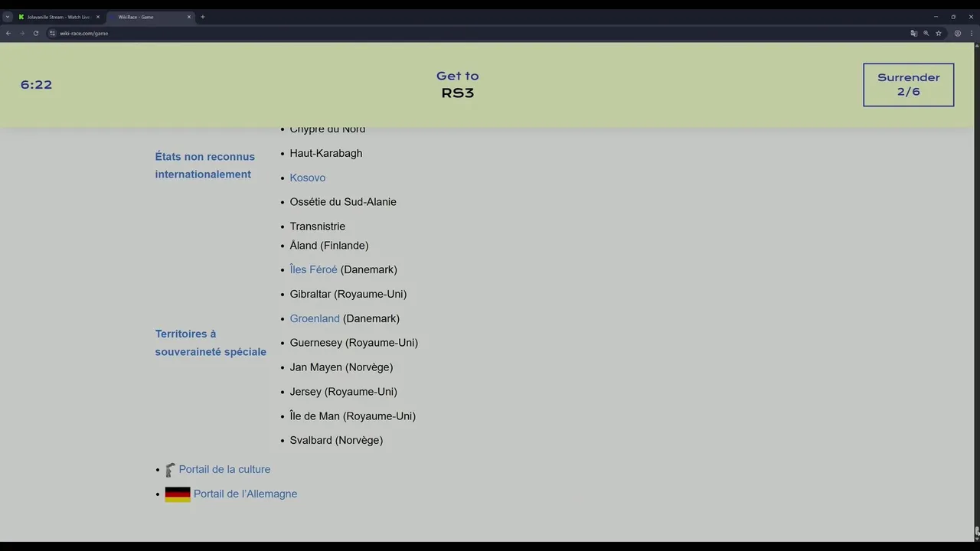Click Jan Mayen (Norvège) entry
Image resolution: width=980 pixels, height=551 pixels.
point(341,367)
